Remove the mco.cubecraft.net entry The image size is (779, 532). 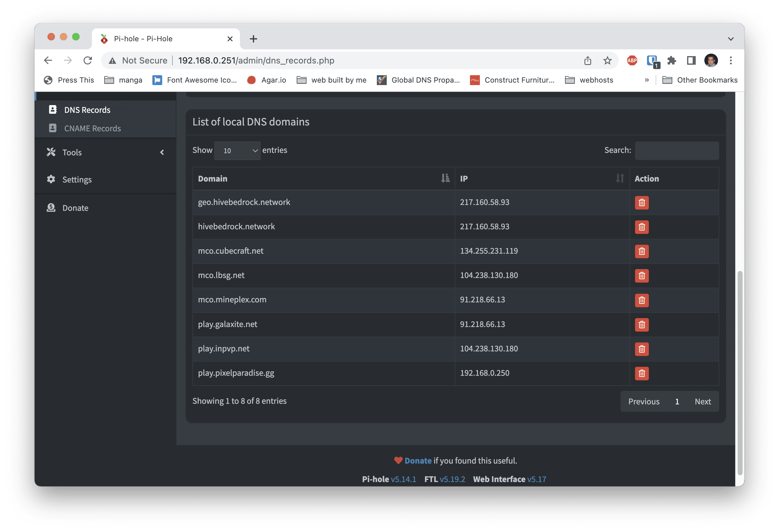click(641, 251)
